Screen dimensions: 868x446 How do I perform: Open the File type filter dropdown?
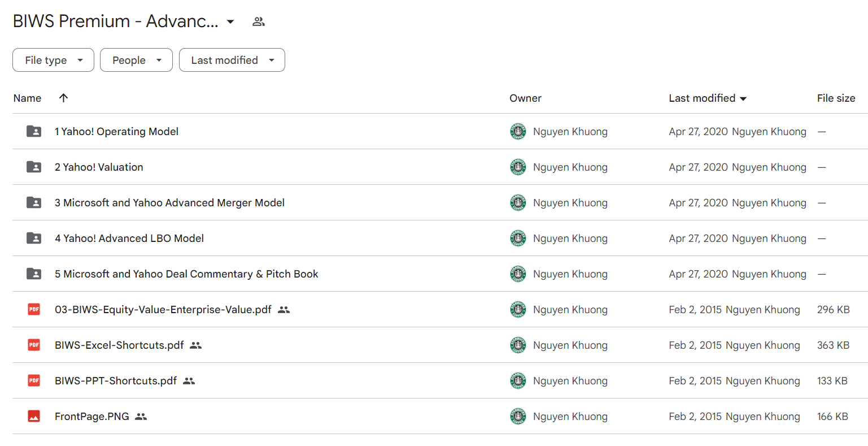(53, 60)
